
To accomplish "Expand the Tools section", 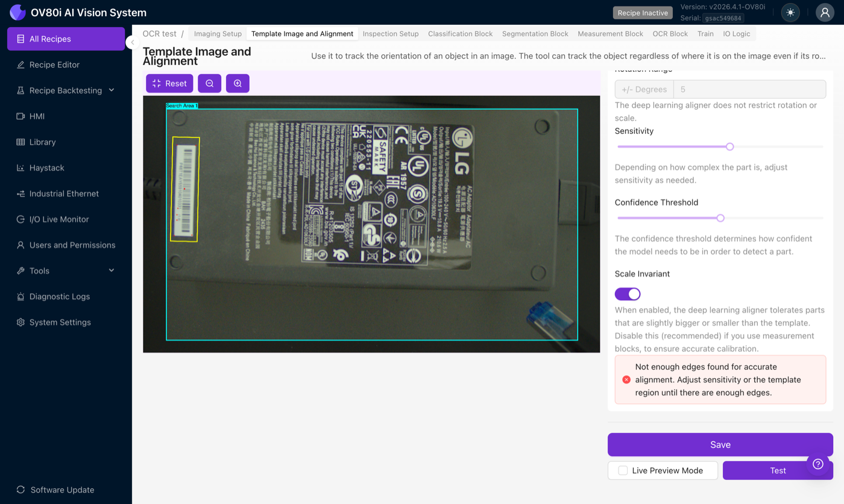I will [40, 270].
